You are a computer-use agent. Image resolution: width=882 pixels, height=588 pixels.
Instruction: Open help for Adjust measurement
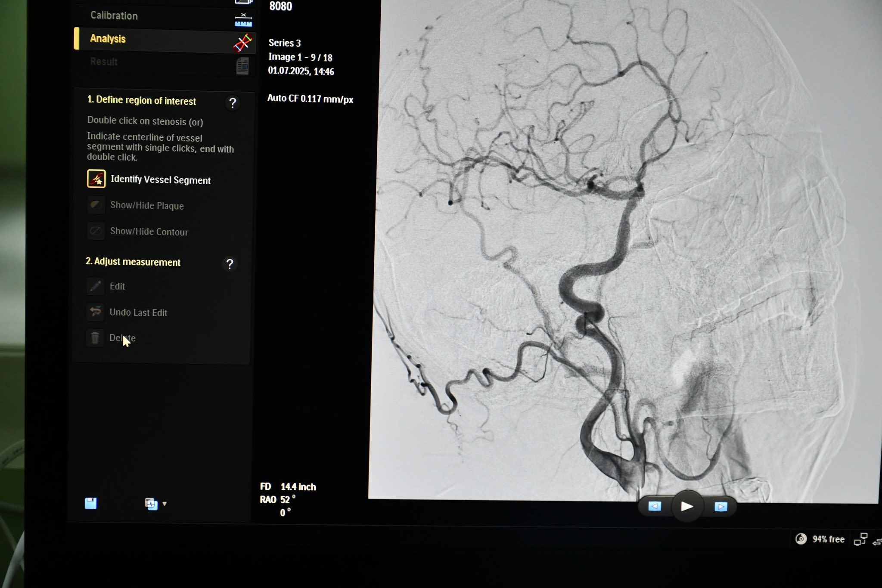(x=230, y=264)
